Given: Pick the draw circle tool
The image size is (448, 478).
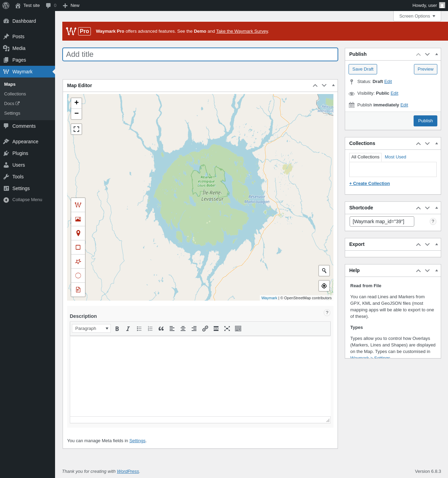Looking at the screenshot, I should click(x=78, y=276).
